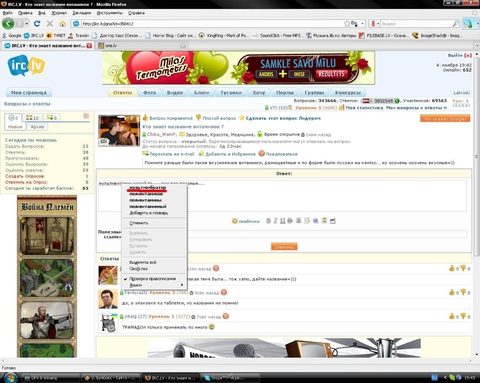Switch to the Фото tab
The width and height of the screenshot is (480, 383).
(x=149, y=92)
